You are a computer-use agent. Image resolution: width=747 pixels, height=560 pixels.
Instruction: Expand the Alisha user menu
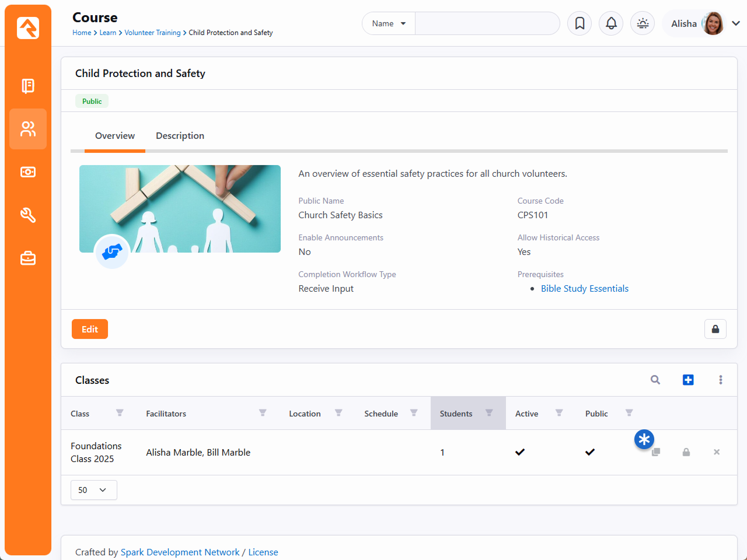(735, 23)
